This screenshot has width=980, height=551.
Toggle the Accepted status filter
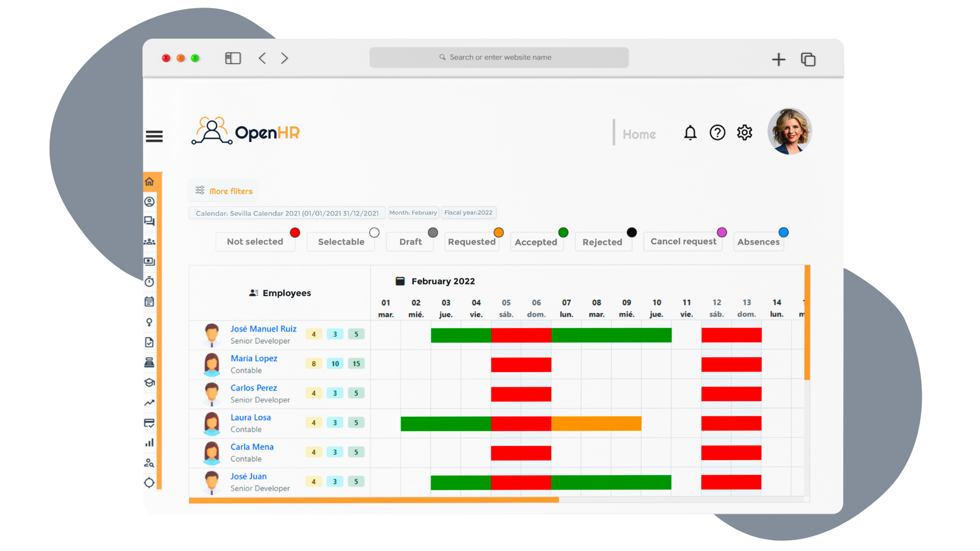(536, 242)
